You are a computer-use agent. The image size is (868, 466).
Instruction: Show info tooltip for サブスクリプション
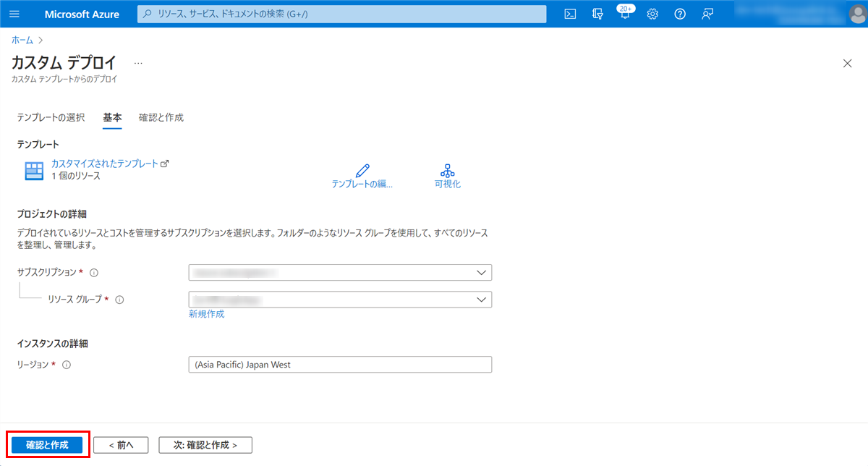click(x=94, y=273)
